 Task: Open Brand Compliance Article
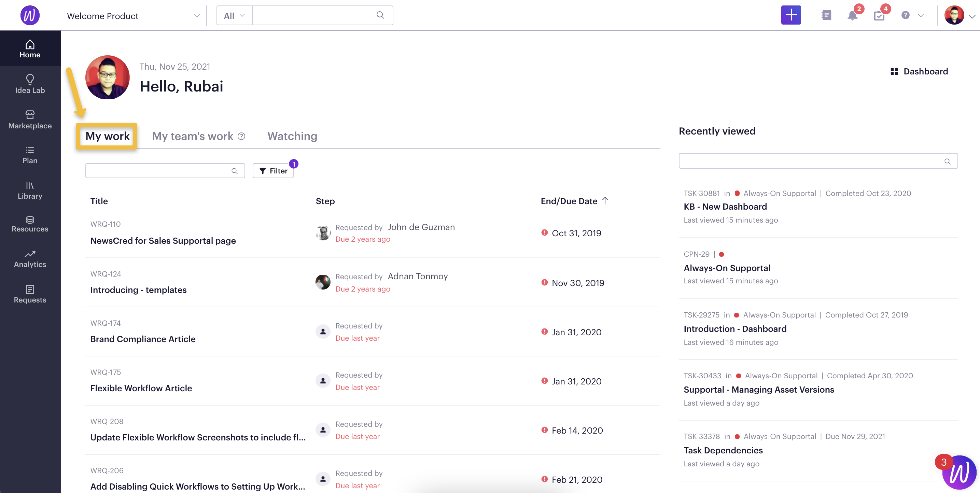(x=143, y=339)
